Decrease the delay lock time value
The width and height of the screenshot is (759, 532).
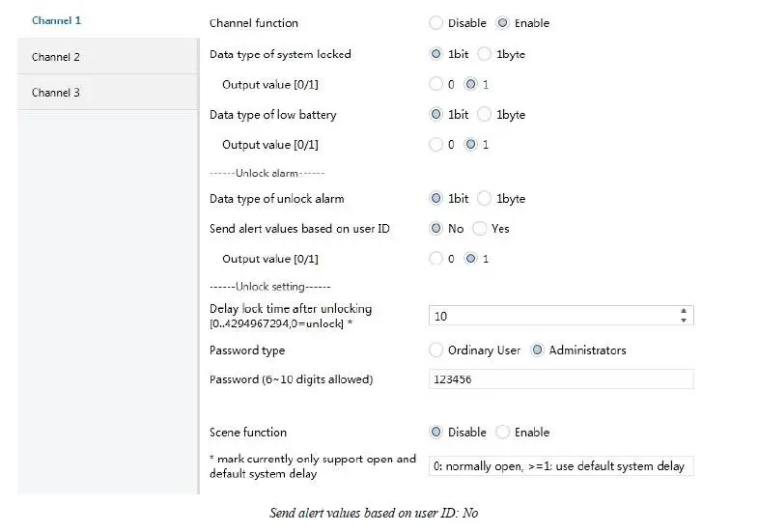(x=684, y=321)
